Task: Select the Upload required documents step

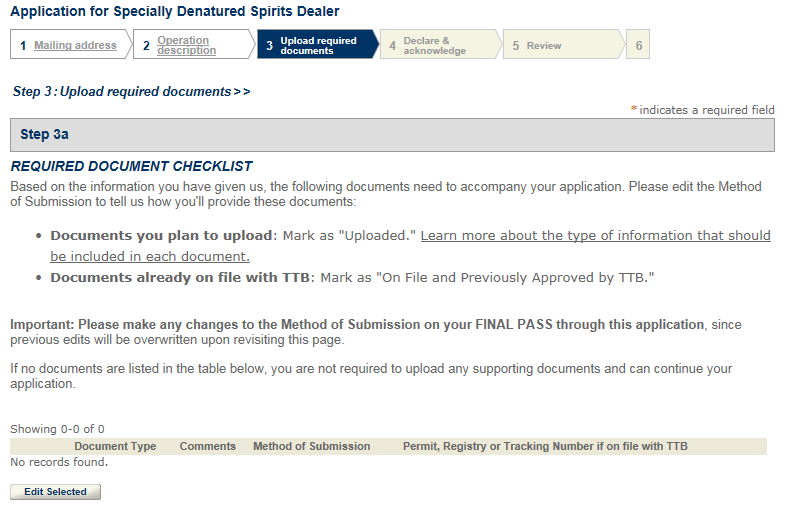Action: tap(318, 45)
